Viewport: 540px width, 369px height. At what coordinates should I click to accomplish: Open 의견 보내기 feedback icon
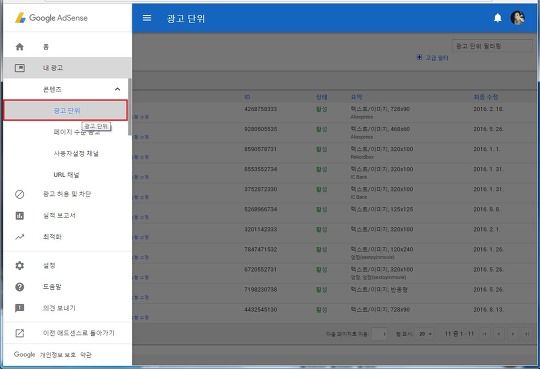click(20, 308)
